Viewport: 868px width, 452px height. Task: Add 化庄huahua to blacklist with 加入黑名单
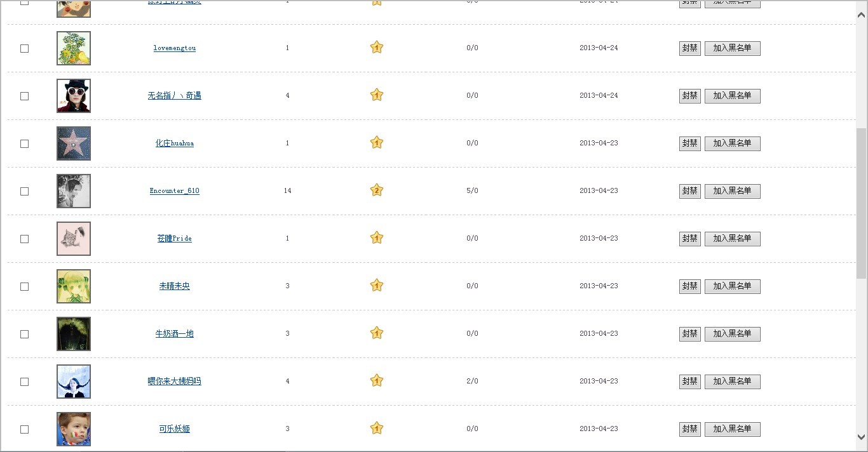(732, 143)
